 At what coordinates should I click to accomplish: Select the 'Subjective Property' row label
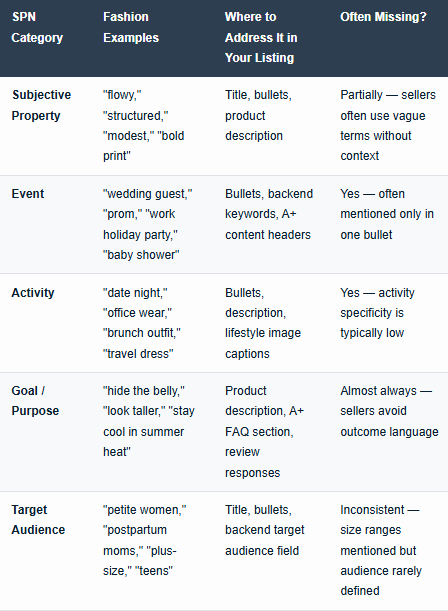[x=41, y=105]
